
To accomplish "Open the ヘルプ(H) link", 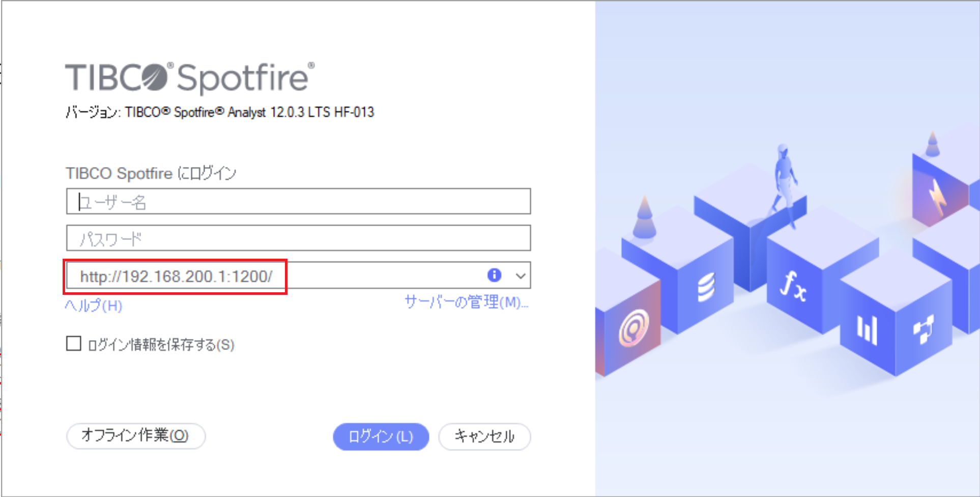I will click(94, 306).
